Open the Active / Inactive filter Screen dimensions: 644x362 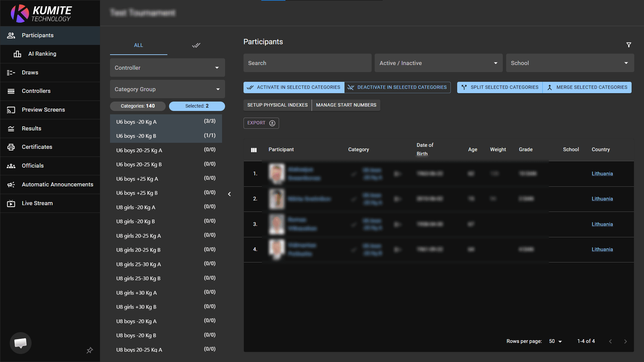tap(438, 63)
